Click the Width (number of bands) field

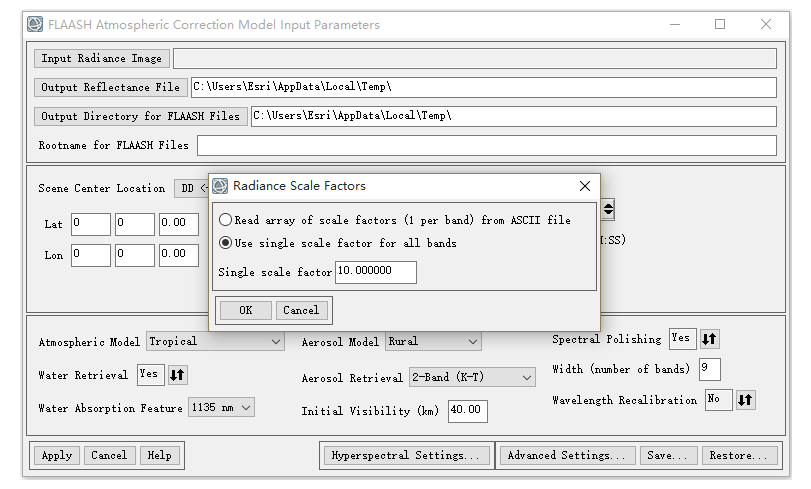(x=710, y=369)
